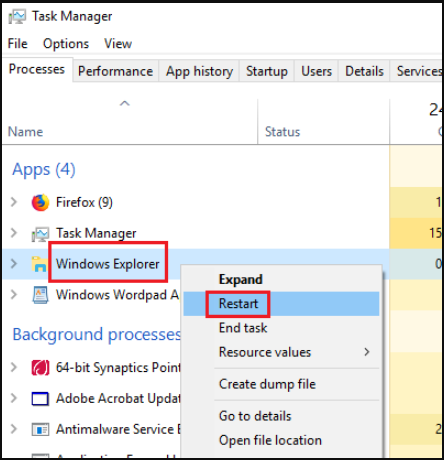
Task: Select the Firefox (9) process name
Action: (x=84, y=202)
